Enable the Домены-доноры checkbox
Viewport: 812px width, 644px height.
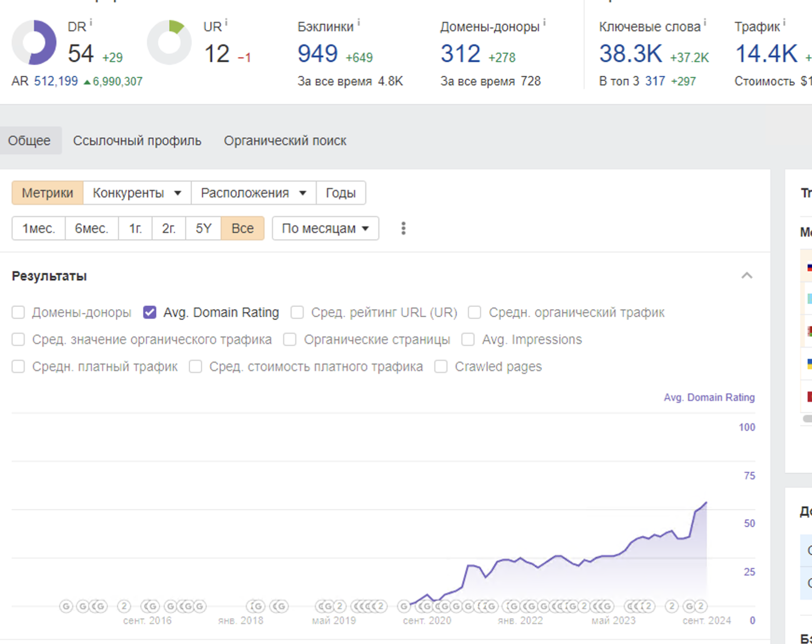click(18, 312)
